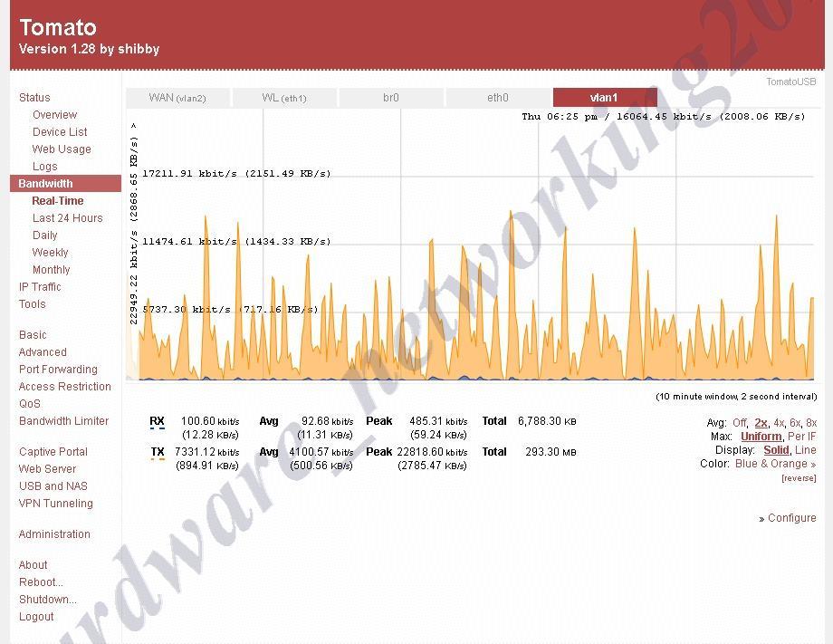The width and height of the screenshot is (833, 644).
Task: Open Weekly bandwidth statistics
Action: [x=51, y=253]
